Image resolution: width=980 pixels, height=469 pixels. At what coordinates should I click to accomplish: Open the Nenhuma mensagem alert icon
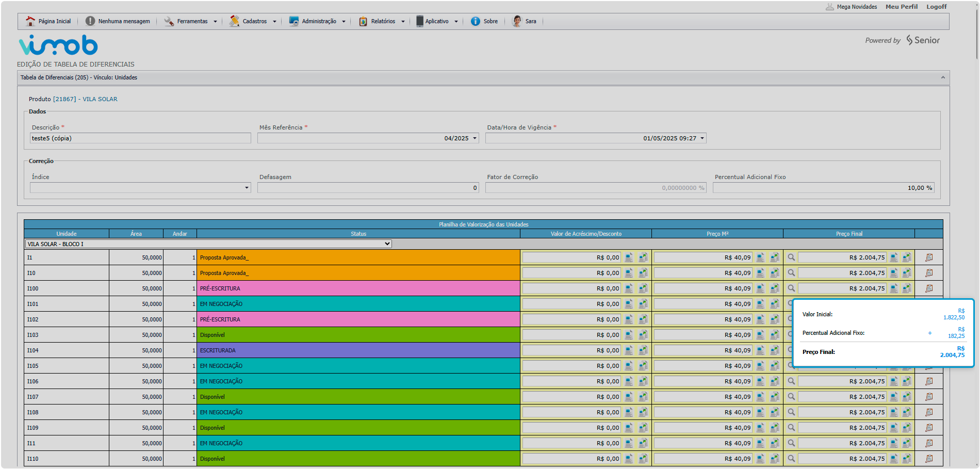pyautogui.click(x=90, y=21)
